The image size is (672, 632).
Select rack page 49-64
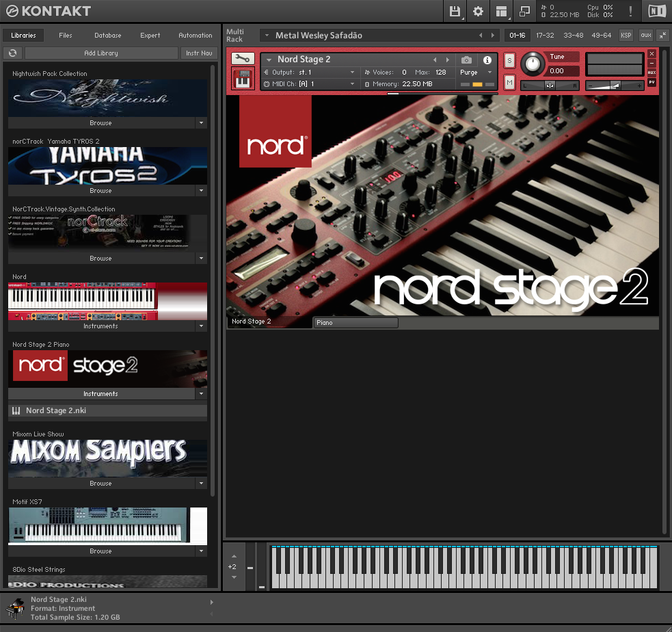coord(601,35)
